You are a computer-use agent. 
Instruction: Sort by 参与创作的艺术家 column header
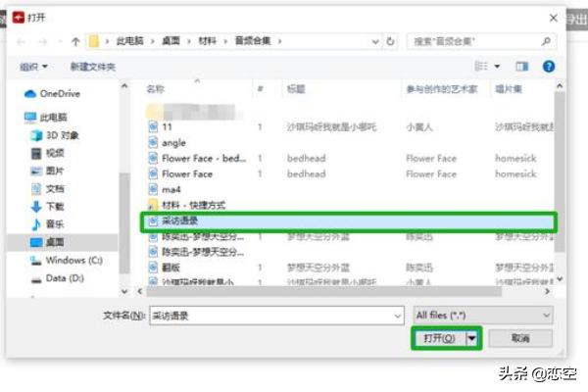(442, 89)
